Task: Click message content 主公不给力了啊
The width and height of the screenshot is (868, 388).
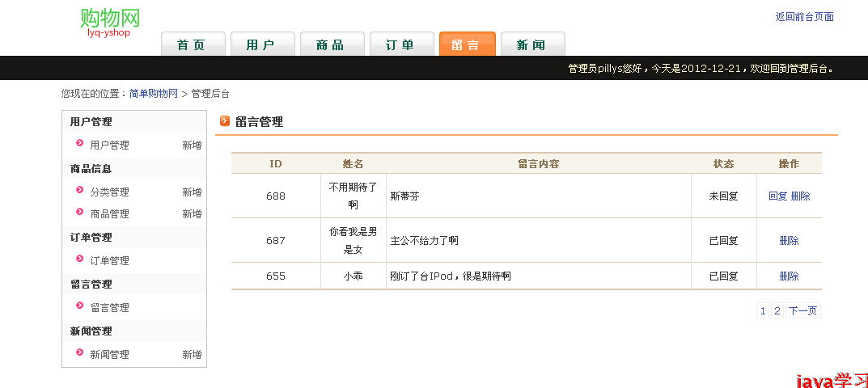Action: [424, 240]
